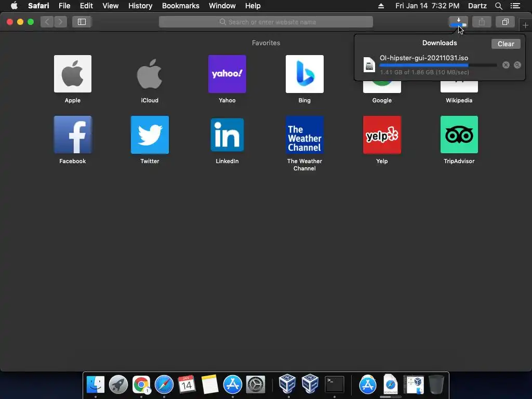Reveal the downloaded ISO in Finder

tap(517, 65)
